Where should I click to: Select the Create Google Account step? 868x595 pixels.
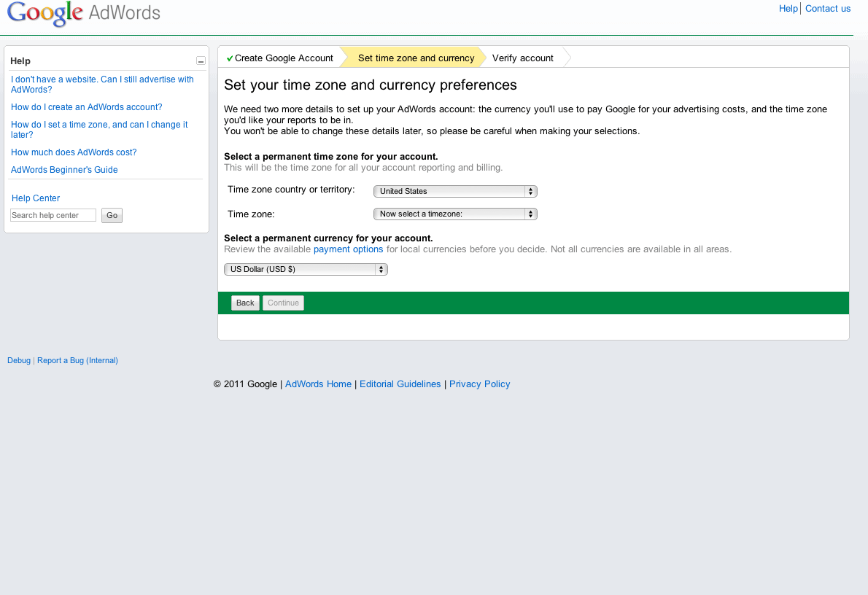click(279, 58)
